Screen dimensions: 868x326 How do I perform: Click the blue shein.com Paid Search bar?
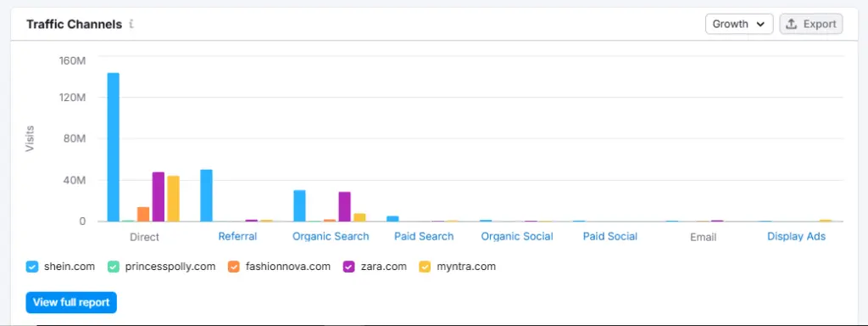click(392, 218)
